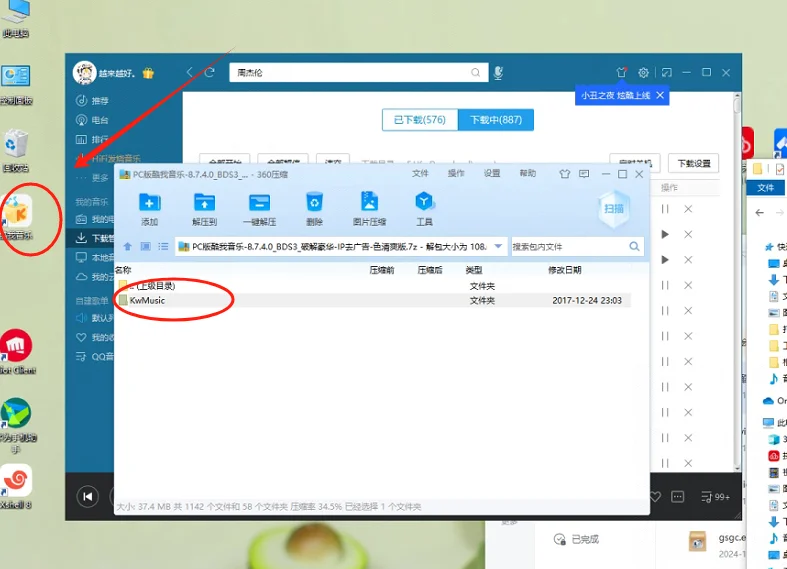Open the 帮助 menu in 360压缩
Viewport: 787px width, 569px height.
[x=528, y=174]
